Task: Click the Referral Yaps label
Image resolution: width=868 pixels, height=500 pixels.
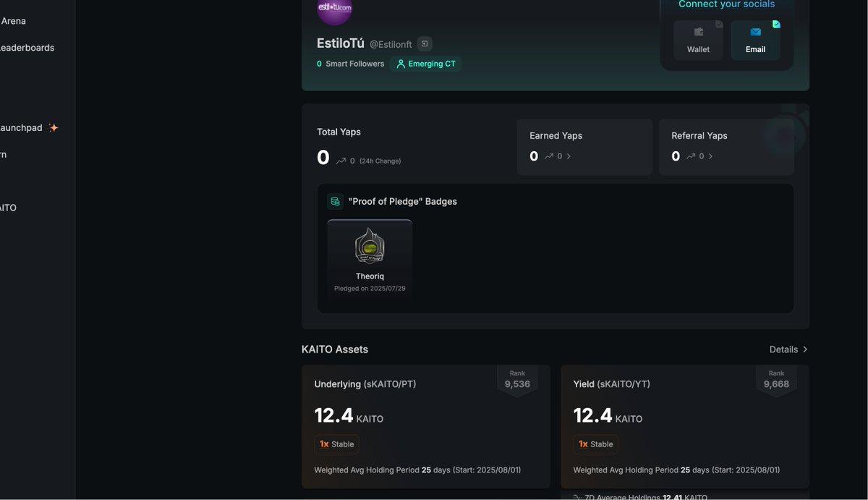Action: pos(699,135)
